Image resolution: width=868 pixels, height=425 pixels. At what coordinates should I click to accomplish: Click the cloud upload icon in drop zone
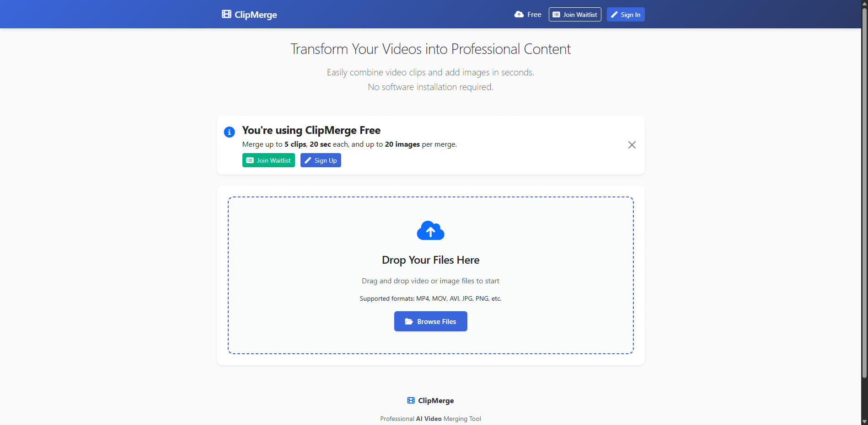coord(430,231)
